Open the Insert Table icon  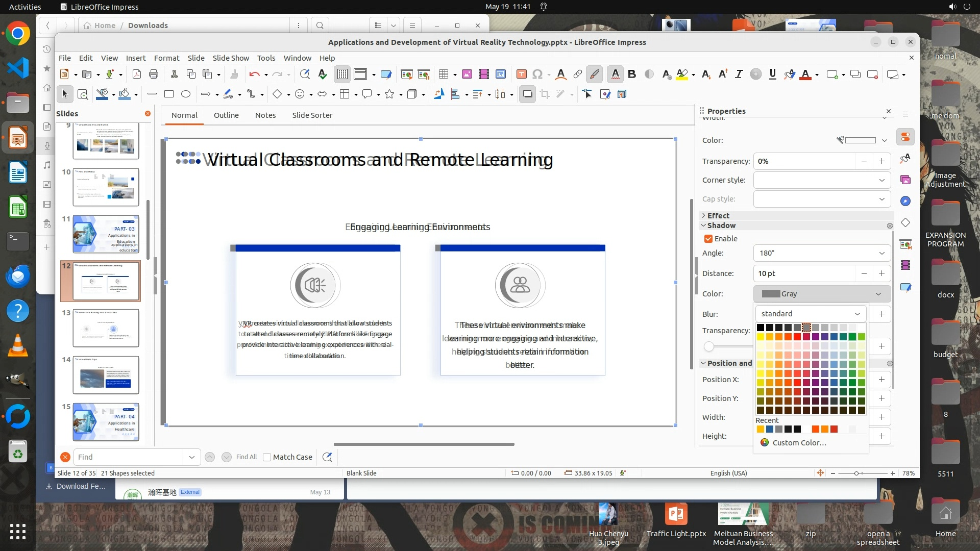(443, 74)
